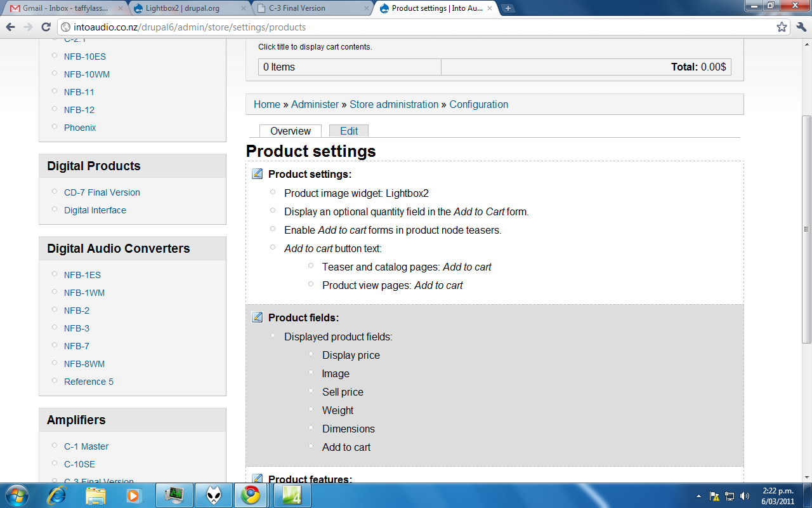
Task: Click the volume speaker icon
Action: coord(745,496)
